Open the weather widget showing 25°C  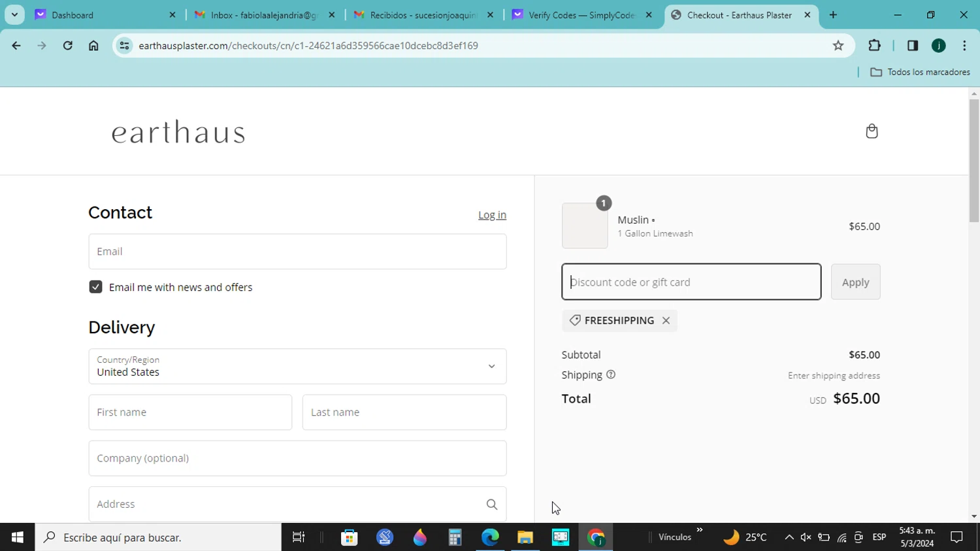[x=745, y=537]
